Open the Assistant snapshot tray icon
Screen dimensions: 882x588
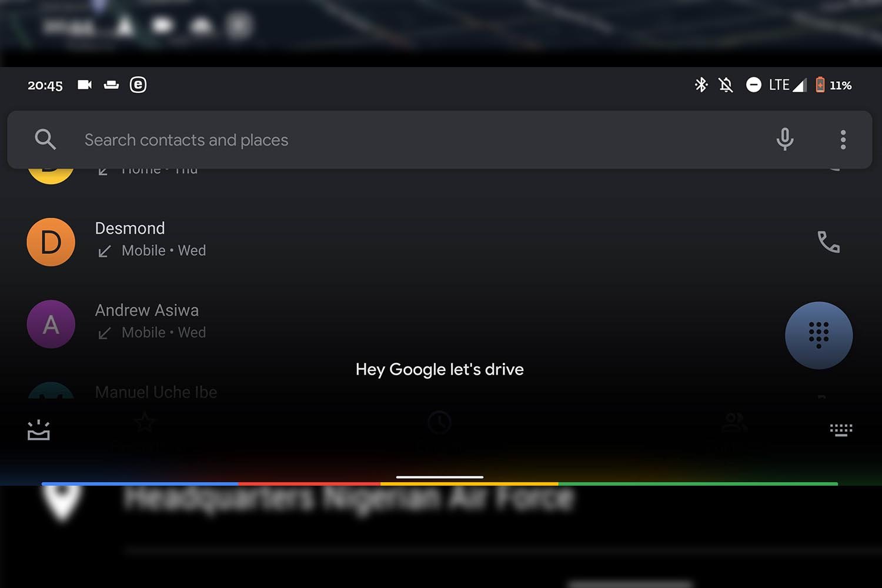[39, 430]
